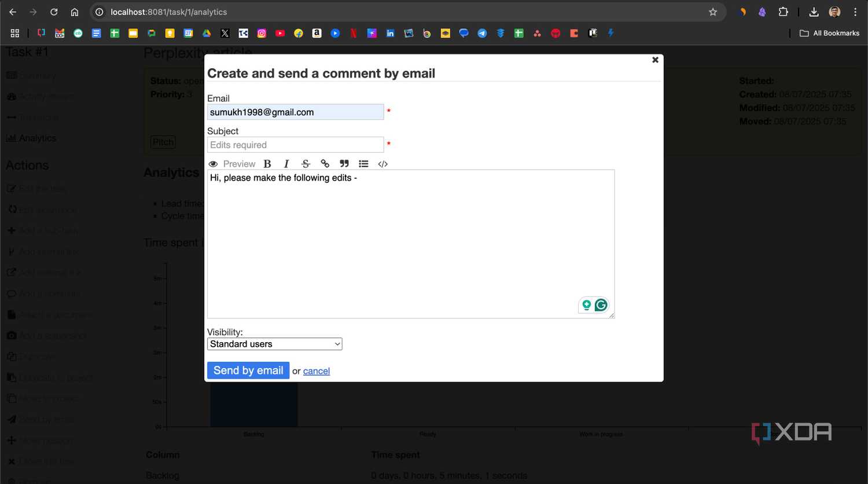Open the Google Chat bookmark
The width and height of the screenshot is (868, 484).
click(x=152, y=33)
